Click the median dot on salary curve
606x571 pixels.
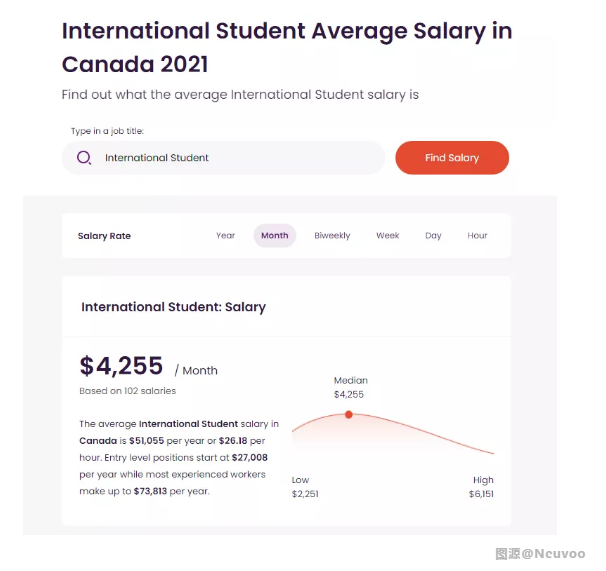click(349, 414)
